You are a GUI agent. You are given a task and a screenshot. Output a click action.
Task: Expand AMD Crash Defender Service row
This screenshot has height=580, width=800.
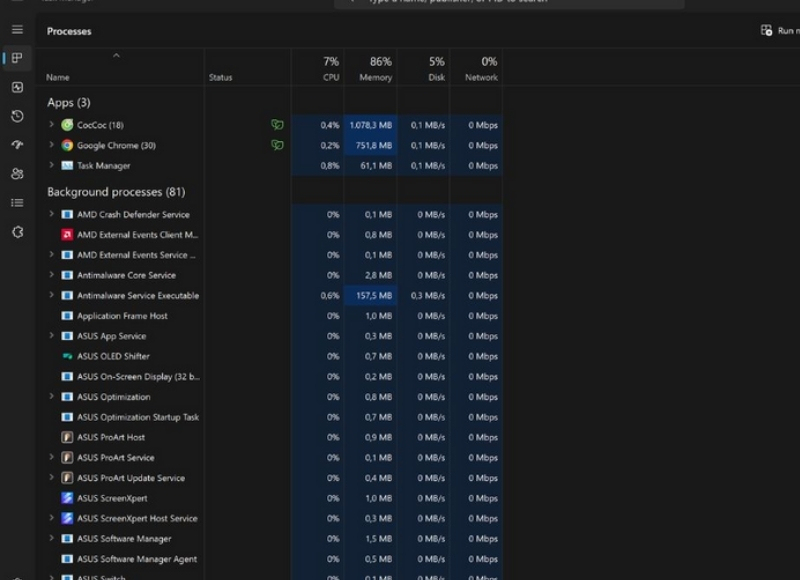pos(51,214)
